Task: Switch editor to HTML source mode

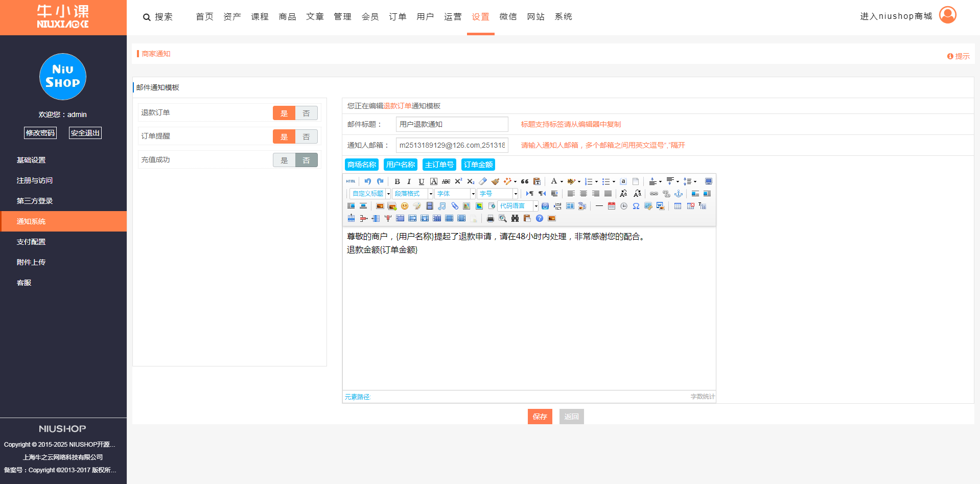Action: point(351,181)
